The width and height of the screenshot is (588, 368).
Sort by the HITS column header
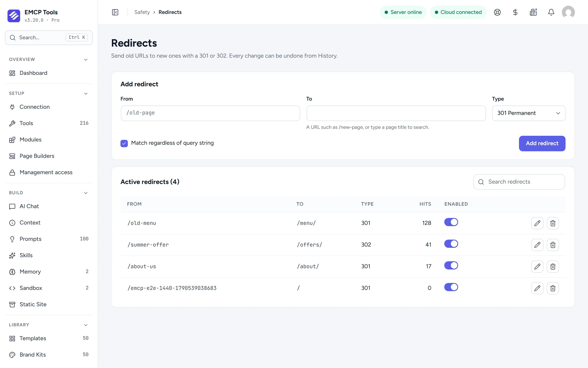(x=425, y=204)
